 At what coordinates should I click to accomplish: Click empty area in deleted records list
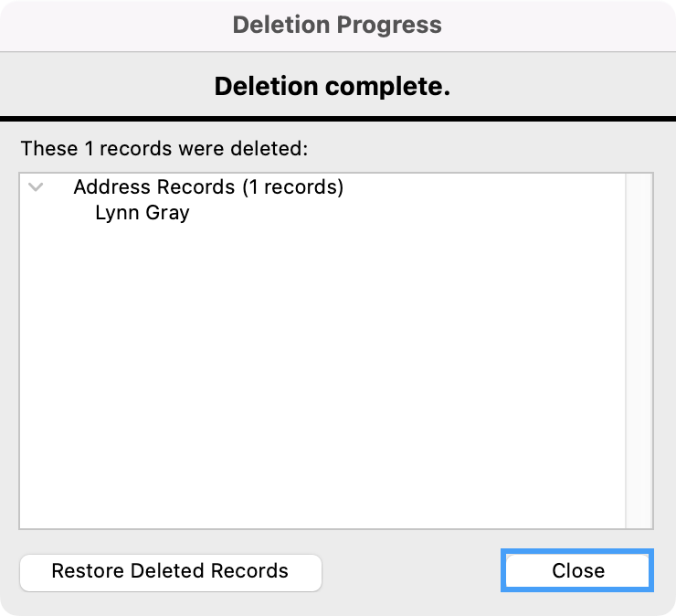(x=320, y=384)
